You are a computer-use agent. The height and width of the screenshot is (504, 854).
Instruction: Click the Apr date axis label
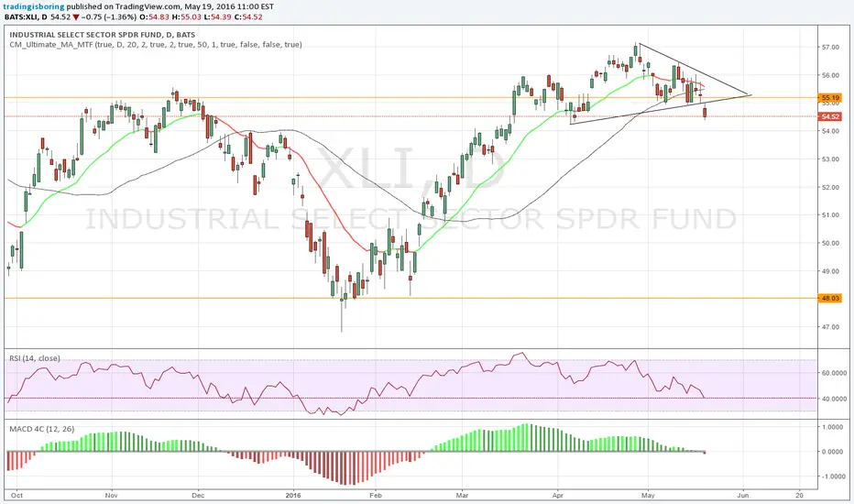[x=558, y=495]
